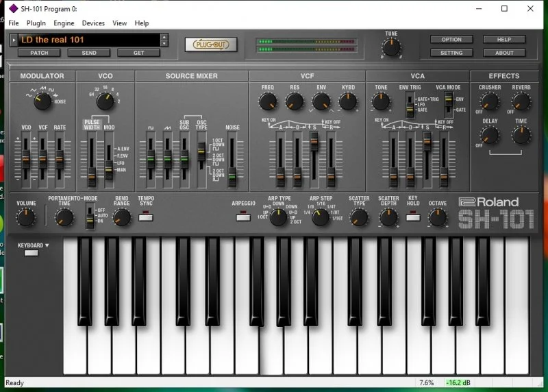
Task: Open the OPTION panel
Action: coord(451,40)
